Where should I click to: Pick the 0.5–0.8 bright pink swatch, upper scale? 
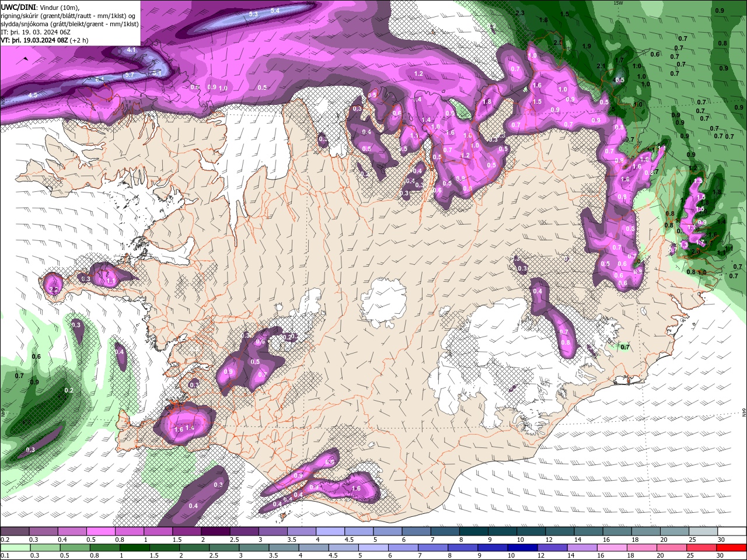click(100, 531)
